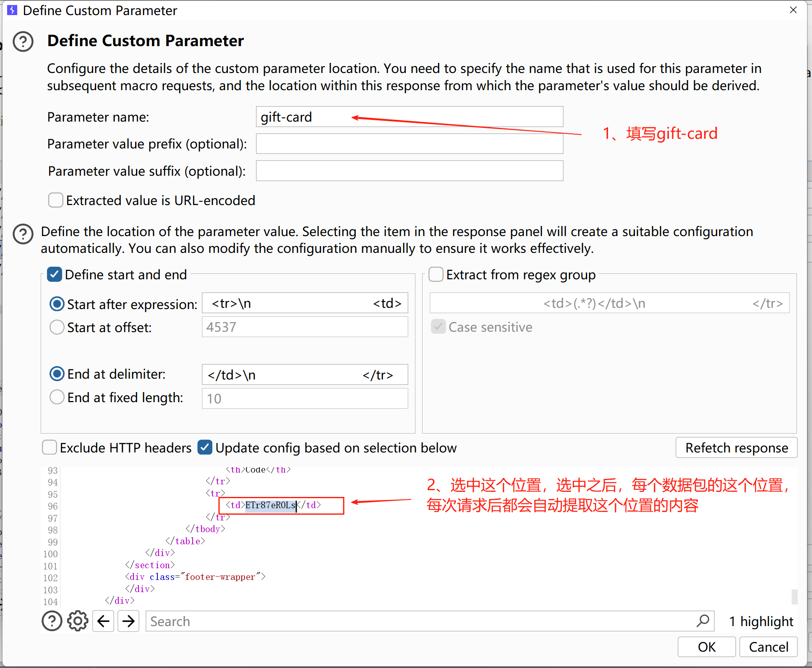Select End at fixed length radio button
Screen dimensions: 812x668
pos(57,397)
